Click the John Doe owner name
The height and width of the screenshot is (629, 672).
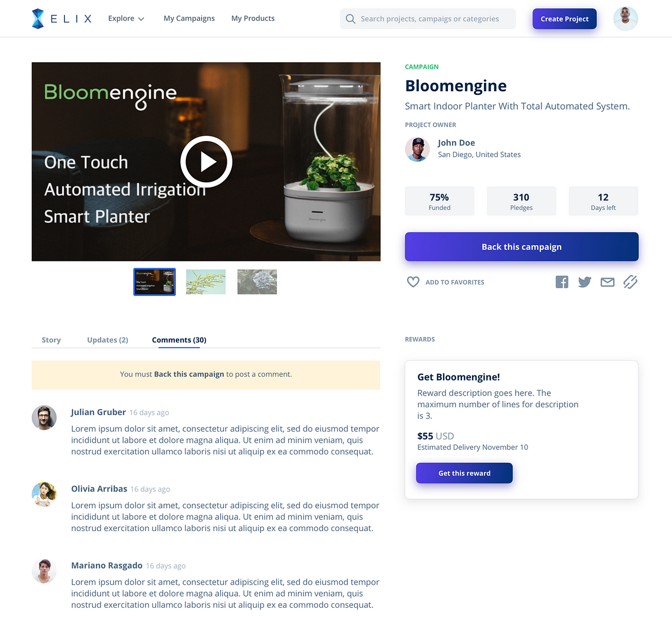pos(456,143)
